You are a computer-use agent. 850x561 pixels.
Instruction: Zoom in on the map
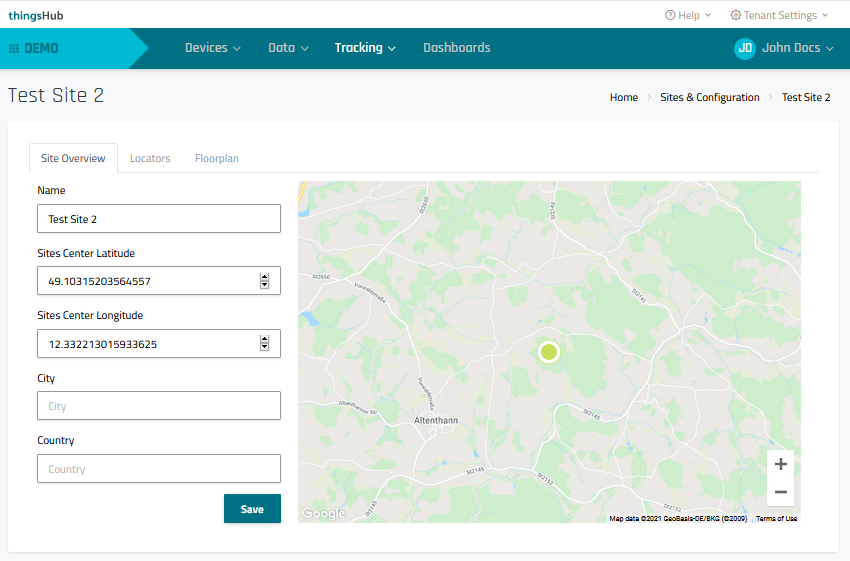click(781, 464)
